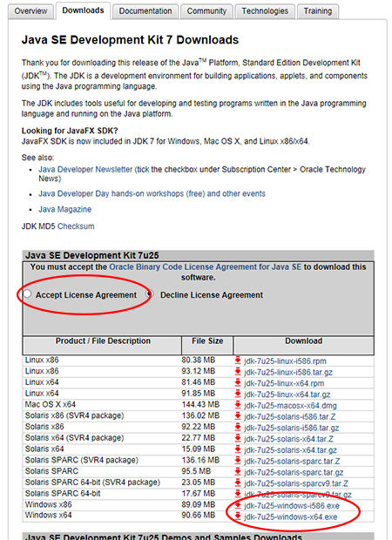Click the 90.66 MB file size cell

199,516
